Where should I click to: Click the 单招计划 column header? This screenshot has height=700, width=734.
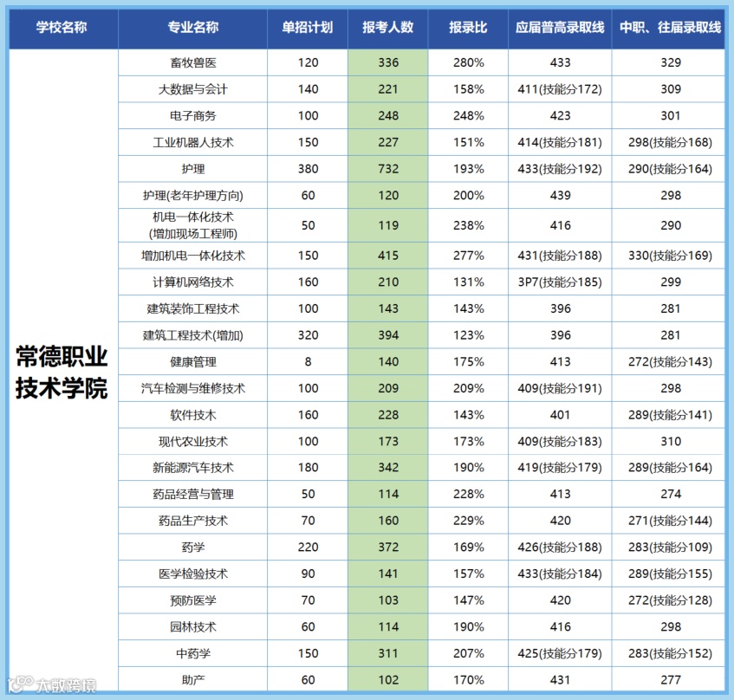coord(307,28)
